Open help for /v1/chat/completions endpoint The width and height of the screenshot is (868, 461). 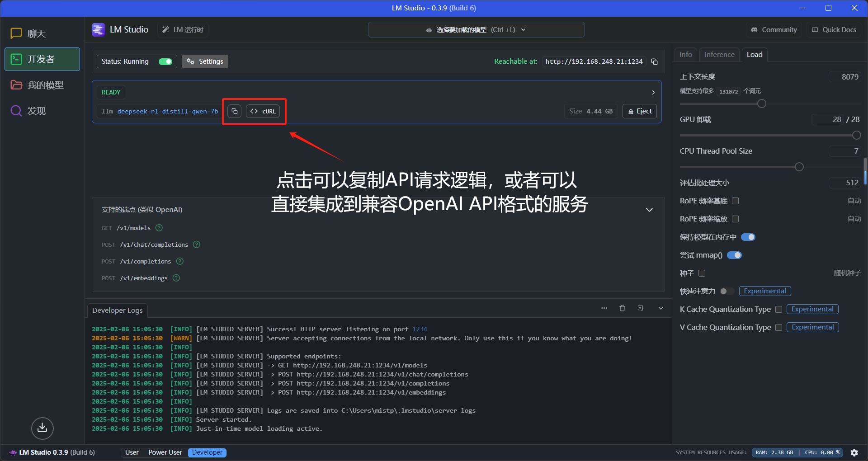[197, 245]
